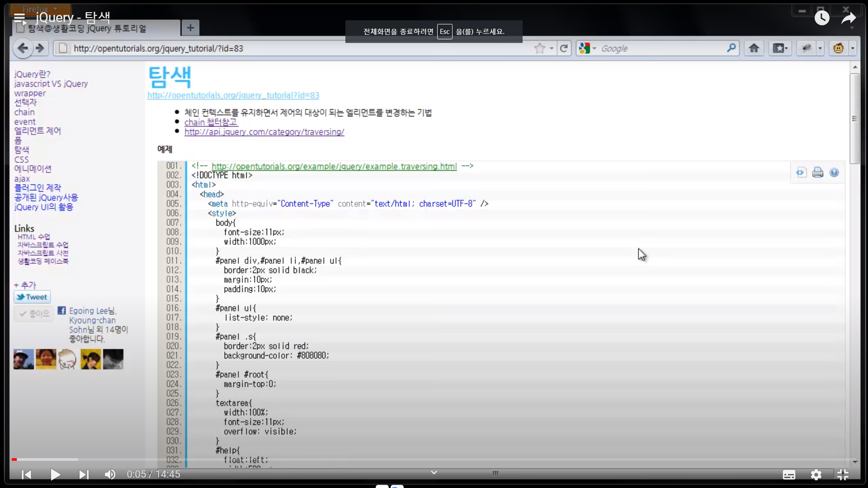
Task: Click the Tweet button
Action: tap(32, 297)
